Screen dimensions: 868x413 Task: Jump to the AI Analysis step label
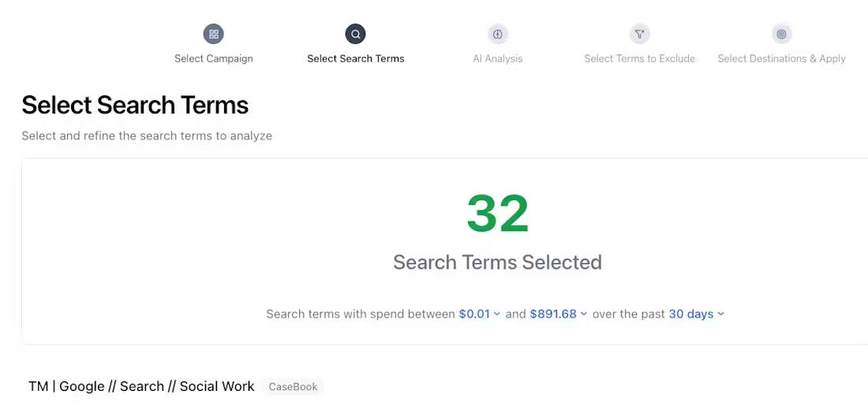click(x=498, y=58)
